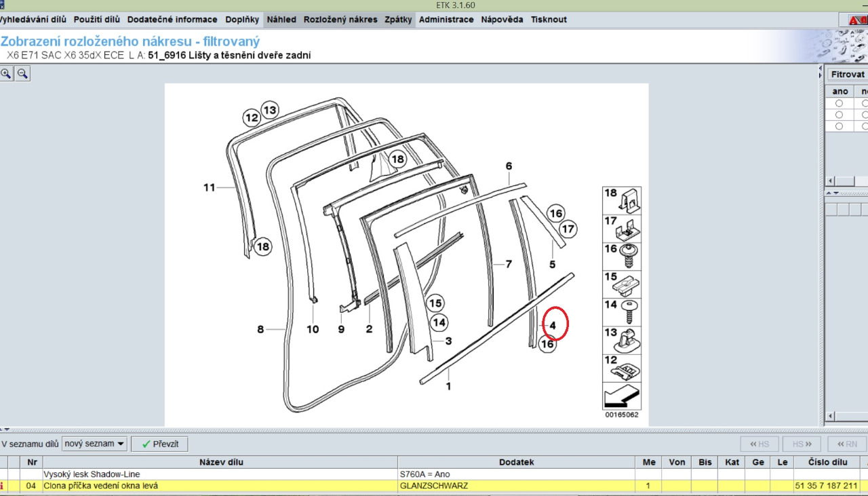Open the 'nový seznam' dropdown
Viewport: 868px width, 496px height.
click(x=94, y=444)
